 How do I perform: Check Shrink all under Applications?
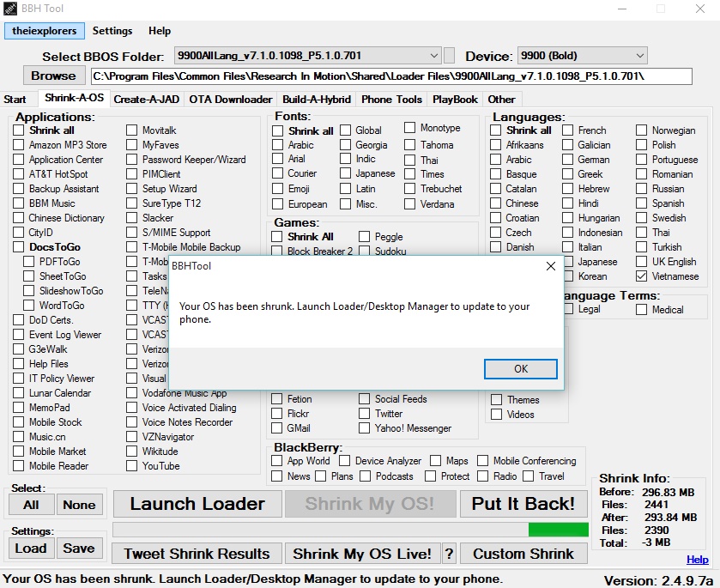click(x=18, y=130)
